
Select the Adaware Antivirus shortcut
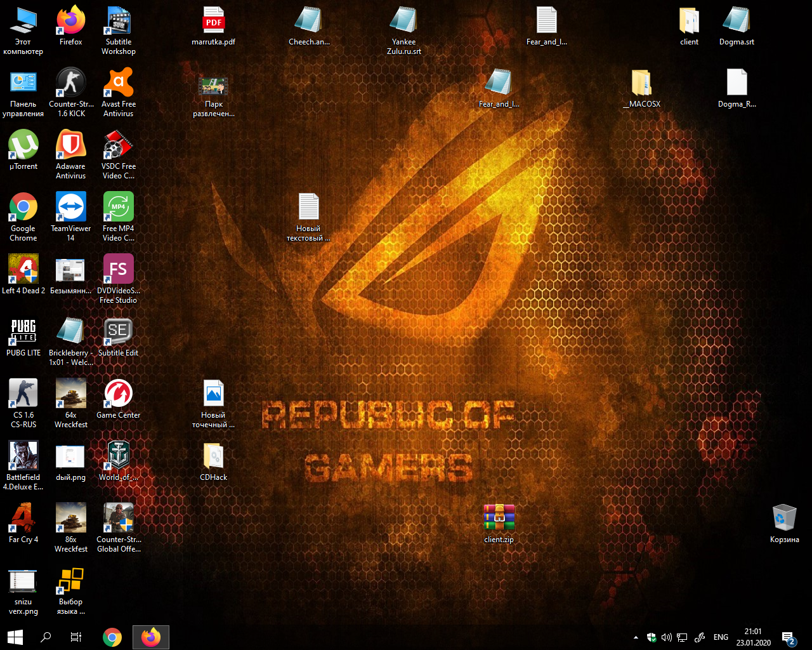tap(71, 154)
